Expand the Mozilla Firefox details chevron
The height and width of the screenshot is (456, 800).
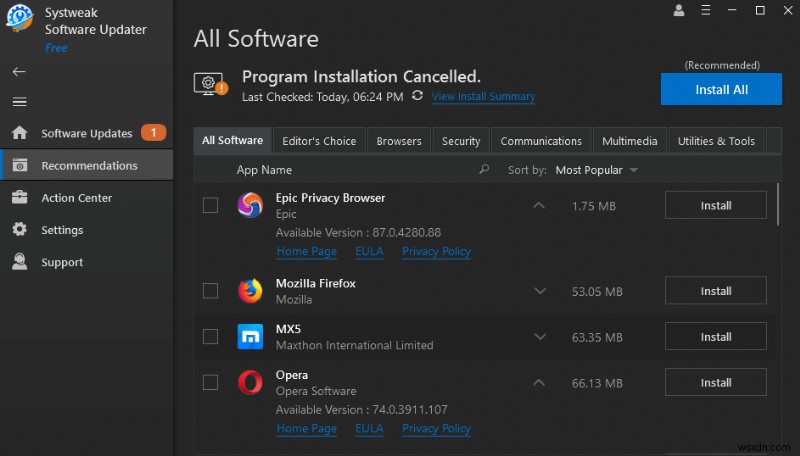(x=540, y=291)
